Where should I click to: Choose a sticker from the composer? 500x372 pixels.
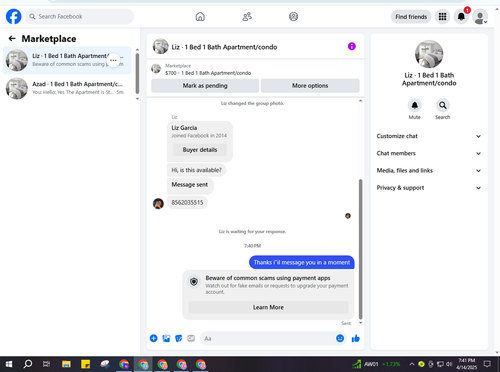pos(179,338)
